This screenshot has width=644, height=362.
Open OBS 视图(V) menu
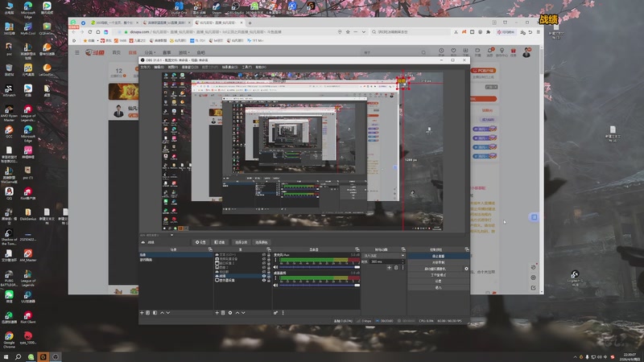pos(173,67)
